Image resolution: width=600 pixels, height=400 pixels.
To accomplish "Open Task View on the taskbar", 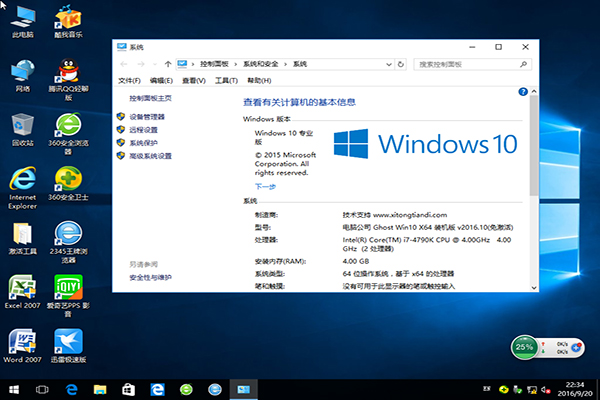I will pyautogui.click(x=42, y=390).
